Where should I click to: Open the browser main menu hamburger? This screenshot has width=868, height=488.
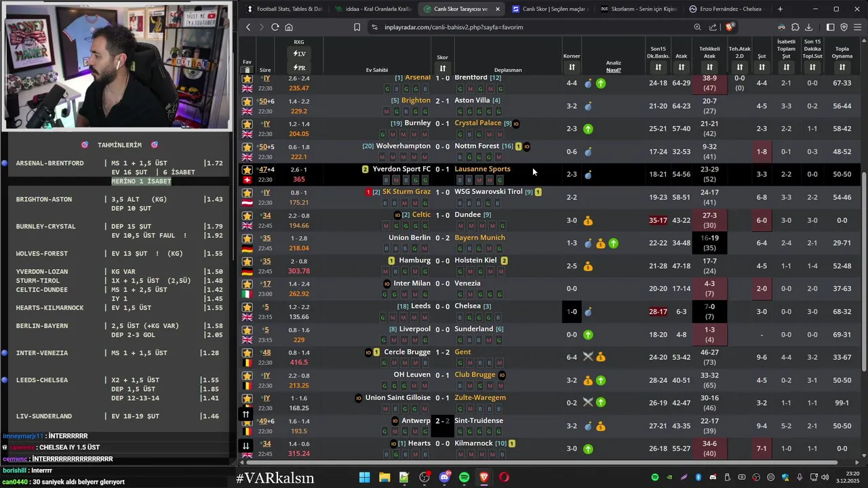click(858, 27)
